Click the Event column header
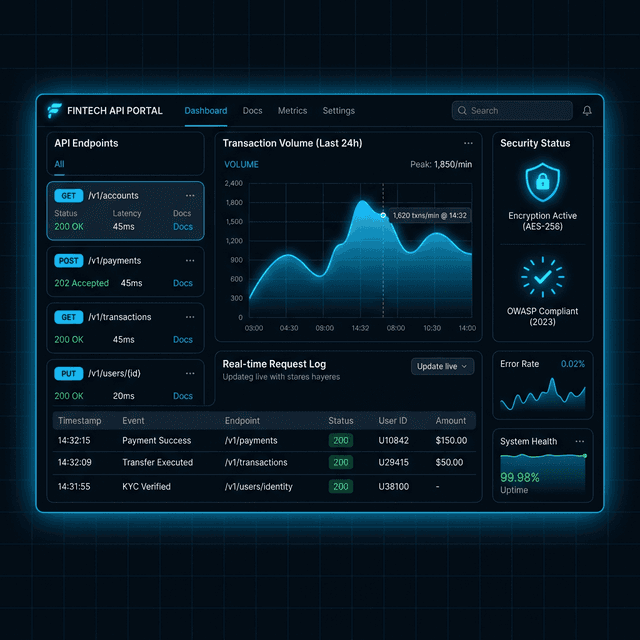This screenshot has width=640, height=640. pos(133,420)
